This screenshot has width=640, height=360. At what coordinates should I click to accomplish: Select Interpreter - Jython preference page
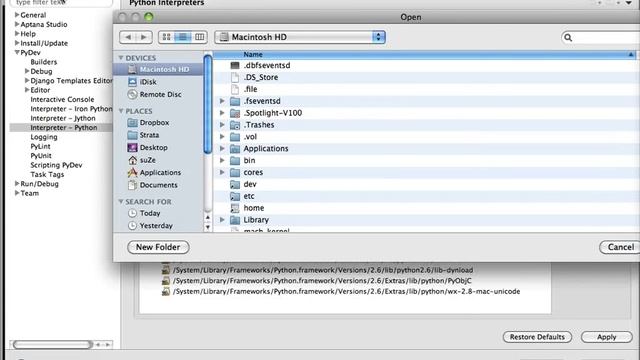pos(63,118)
